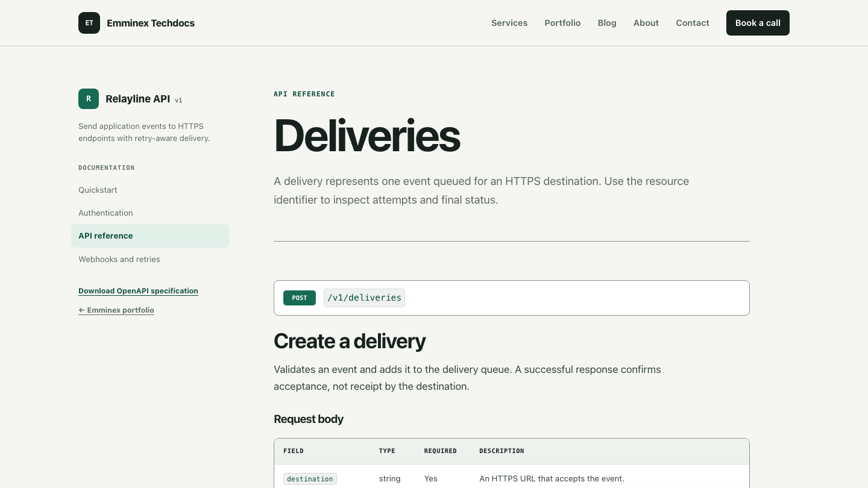Click the DOCUMENTATION sidebar section label
The width and height of the screenshot is (868, 488).
[107, 167]
